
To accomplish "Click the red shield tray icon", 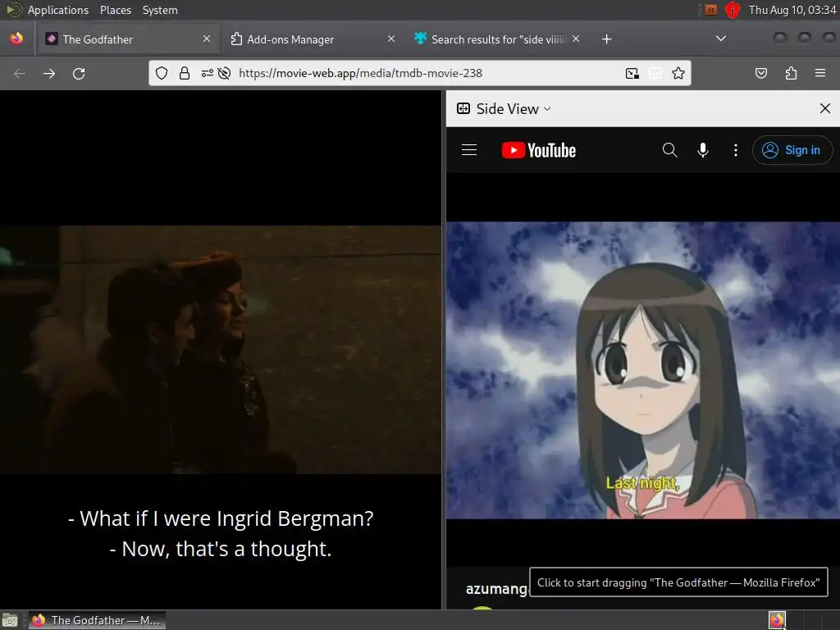I will coord(733,10).
